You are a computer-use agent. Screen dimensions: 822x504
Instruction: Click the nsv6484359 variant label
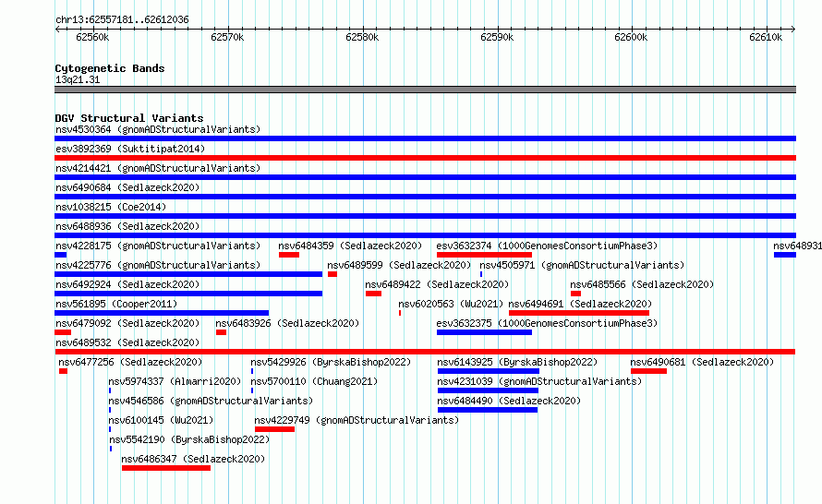pos(350,246)
